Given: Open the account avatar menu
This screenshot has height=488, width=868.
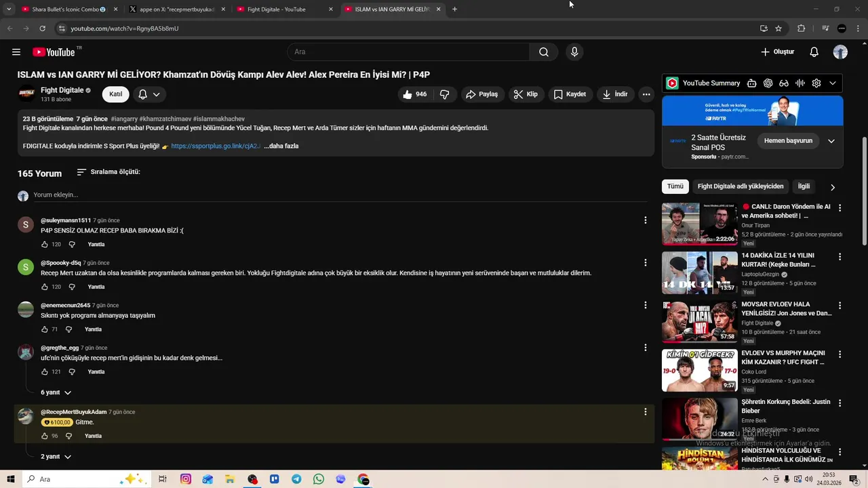Looking at the screenshot, I should pyautogui.click(x=840, y=52).
